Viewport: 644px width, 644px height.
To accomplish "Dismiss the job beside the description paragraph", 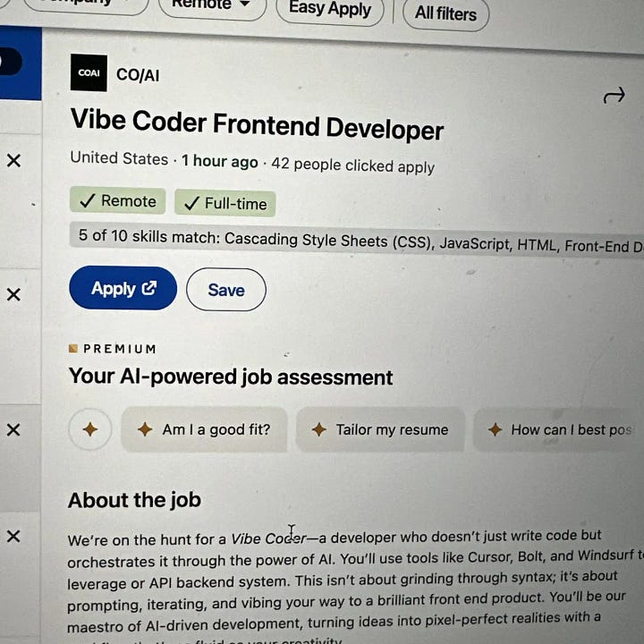I will click(13, 537).
